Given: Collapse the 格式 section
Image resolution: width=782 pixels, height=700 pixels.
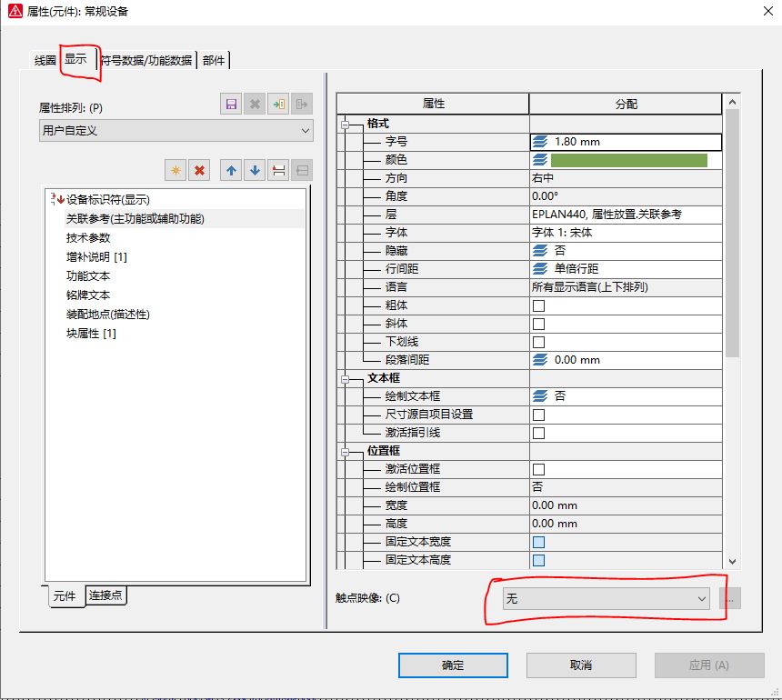Looking at the screenshot, I should click(346, 124).
